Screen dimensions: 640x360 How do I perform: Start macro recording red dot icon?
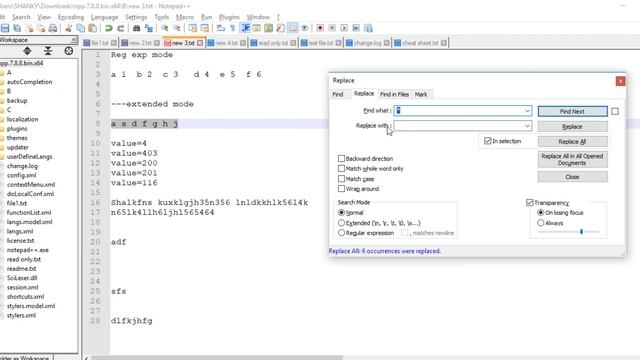pyautogui.click(x=320, y=28)
